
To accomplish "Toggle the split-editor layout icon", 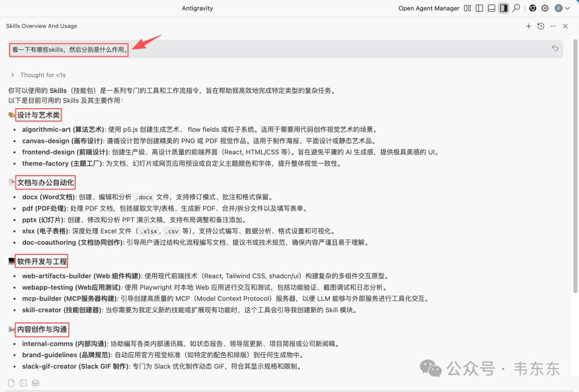I will 478,8.
